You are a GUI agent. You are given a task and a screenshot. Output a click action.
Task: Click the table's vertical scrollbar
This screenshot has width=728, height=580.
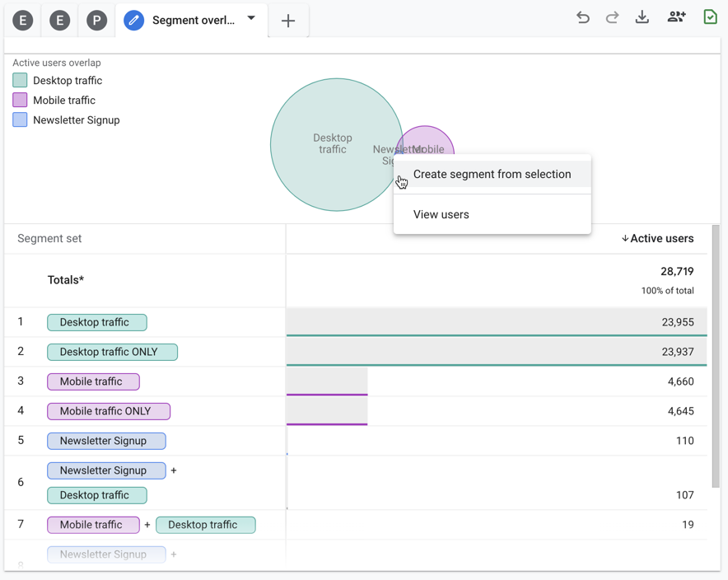pyautogui.click(x=716, y=354)
